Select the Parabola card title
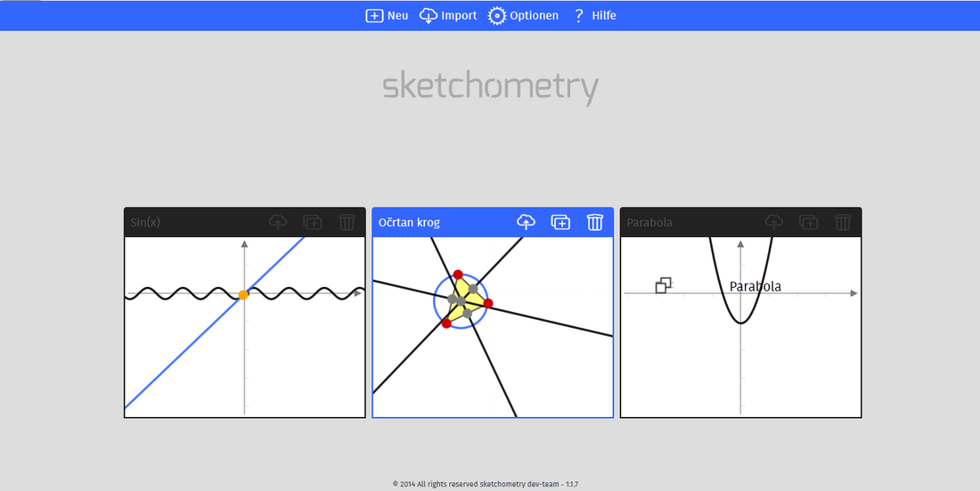Viewport: 980px width, 491px height. tap(650, 222)
